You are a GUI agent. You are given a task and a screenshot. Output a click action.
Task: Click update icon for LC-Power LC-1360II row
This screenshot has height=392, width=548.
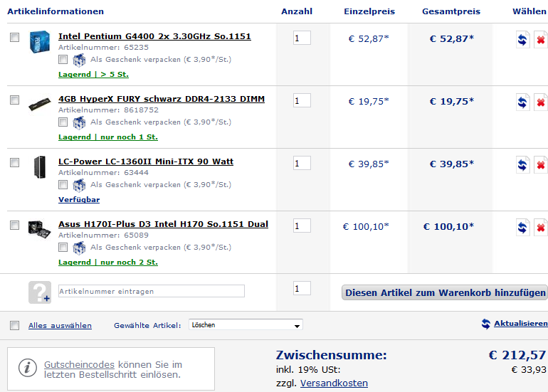tap(523, 164)
